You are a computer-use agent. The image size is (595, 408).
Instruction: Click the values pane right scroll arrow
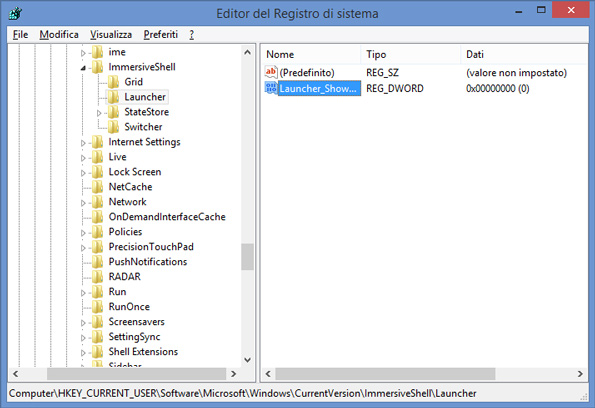pos(580,374)
